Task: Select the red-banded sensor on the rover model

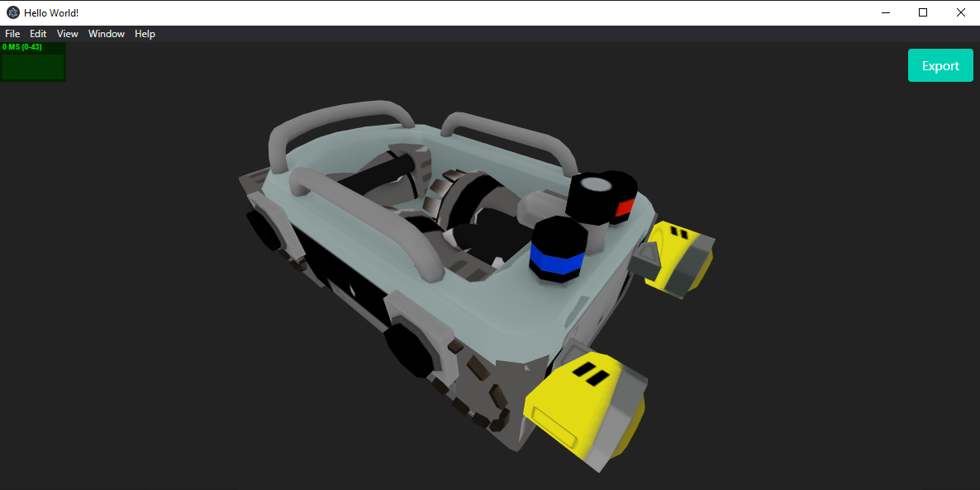Action: coord(624,207)
